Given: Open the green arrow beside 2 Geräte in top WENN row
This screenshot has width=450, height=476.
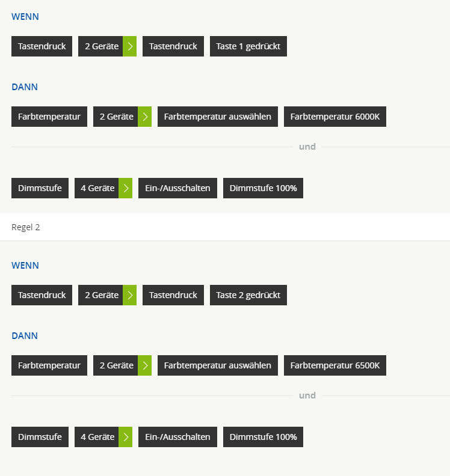Looking at the screenshot, I should [x=129, y=46].
